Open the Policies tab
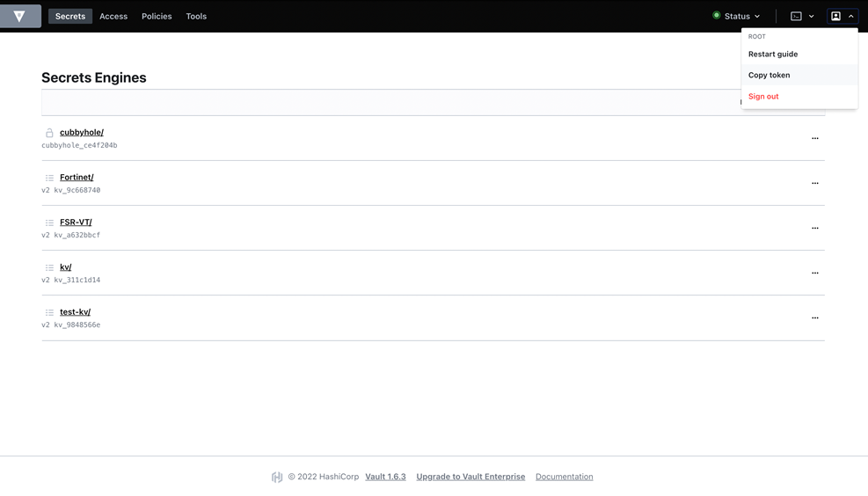The image size is (868, 496). tap(157, 16)
